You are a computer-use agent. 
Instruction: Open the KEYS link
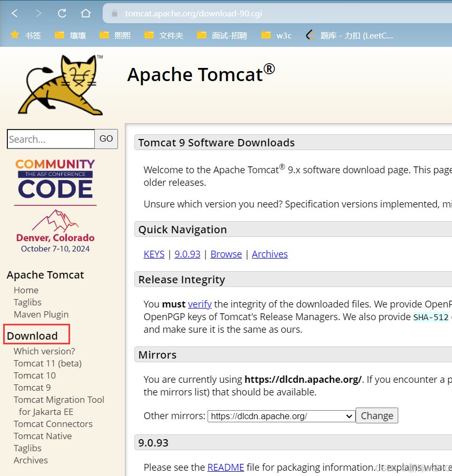(154, 254)
